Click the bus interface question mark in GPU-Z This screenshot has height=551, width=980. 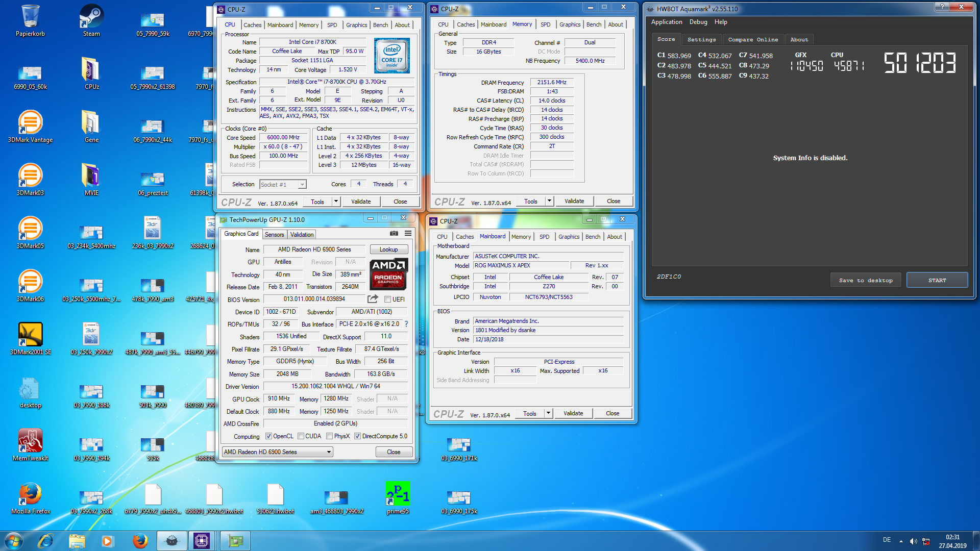(x=406, y=324)
